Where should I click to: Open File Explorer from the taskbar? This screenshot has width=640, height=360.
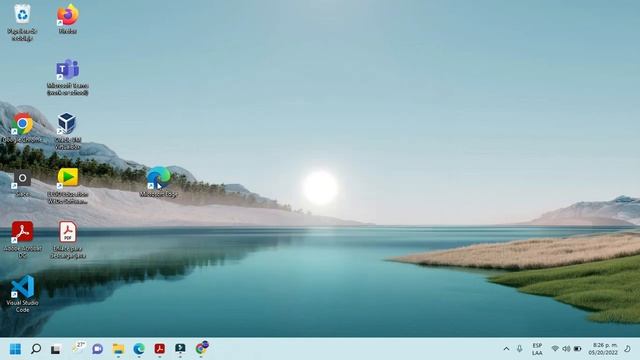point(118,349)
